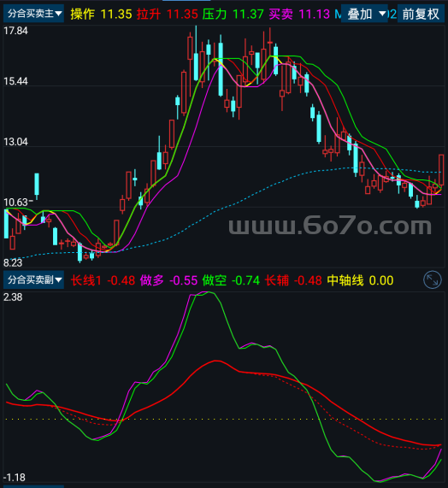Click the 13.04 price axis label
This screenshot has height=488, width=448.
(x=15, y=142)
